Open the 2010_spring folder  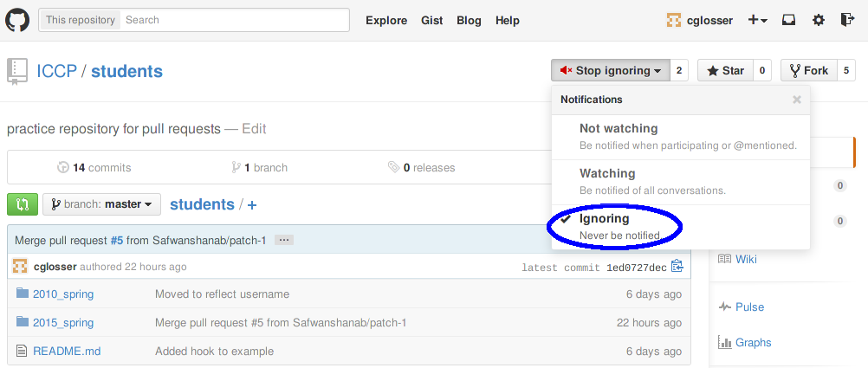(63, 294)
